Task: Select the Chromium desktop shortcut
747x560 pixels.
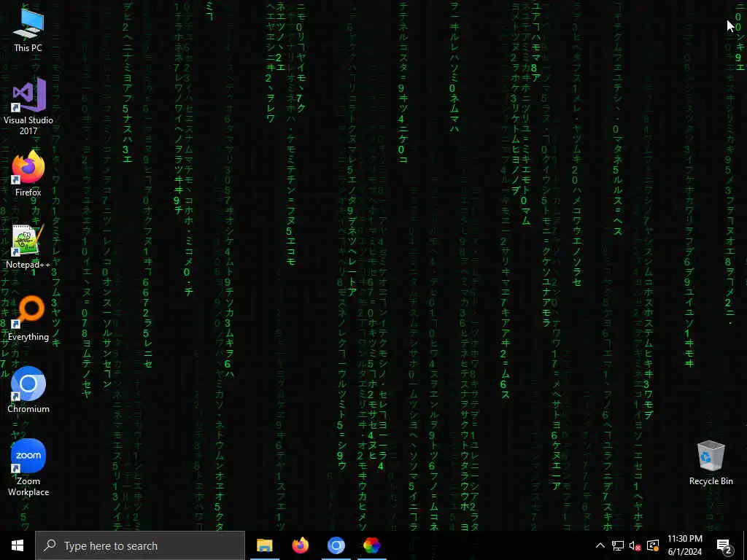Action: click(28, 391)
